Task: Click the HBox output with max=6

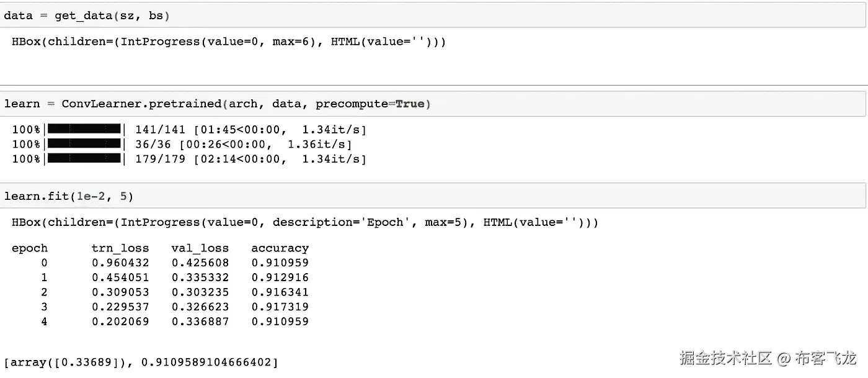Action: point(228,42)
